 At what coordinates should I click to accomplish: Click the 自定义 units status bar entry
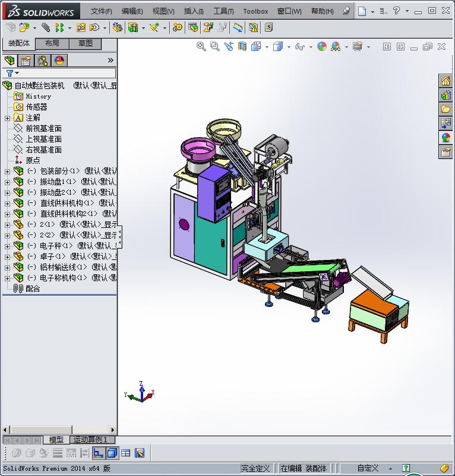click(368, 468)
